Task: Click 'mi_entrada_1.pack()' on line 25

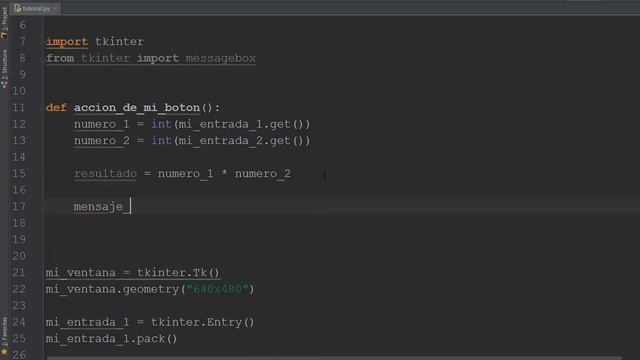Action: point(111,339)
